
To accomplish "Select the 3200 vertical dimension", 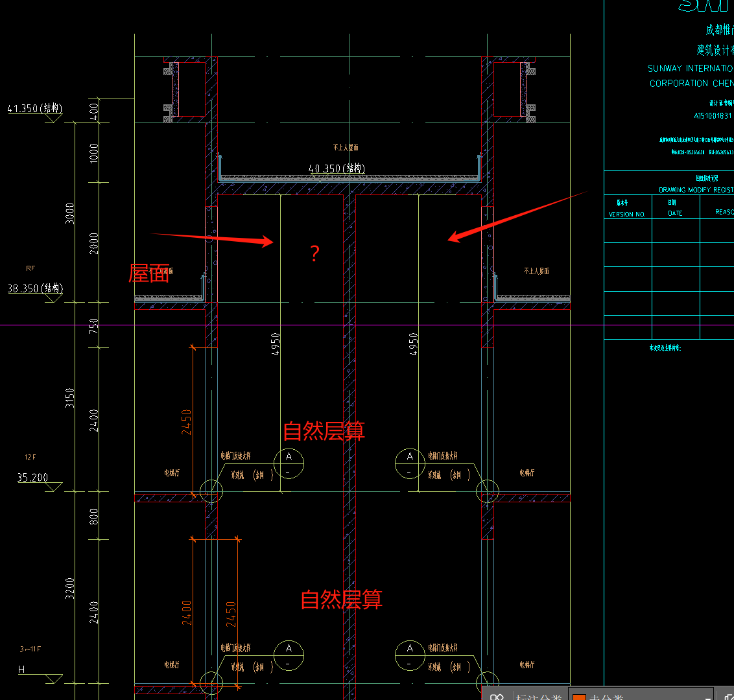I will 70,589.
